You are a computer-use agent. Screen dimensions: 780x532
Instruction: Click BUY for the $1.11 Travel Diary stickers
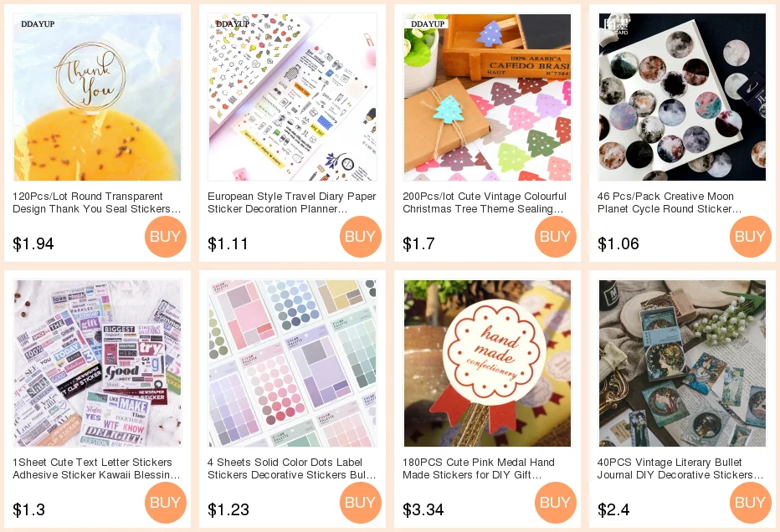(361, 237)
